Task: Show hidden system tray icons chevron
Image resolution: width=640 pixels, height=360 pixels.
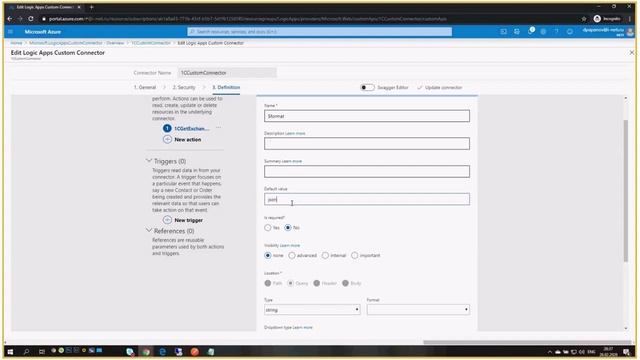Action: tap(550, 351)
